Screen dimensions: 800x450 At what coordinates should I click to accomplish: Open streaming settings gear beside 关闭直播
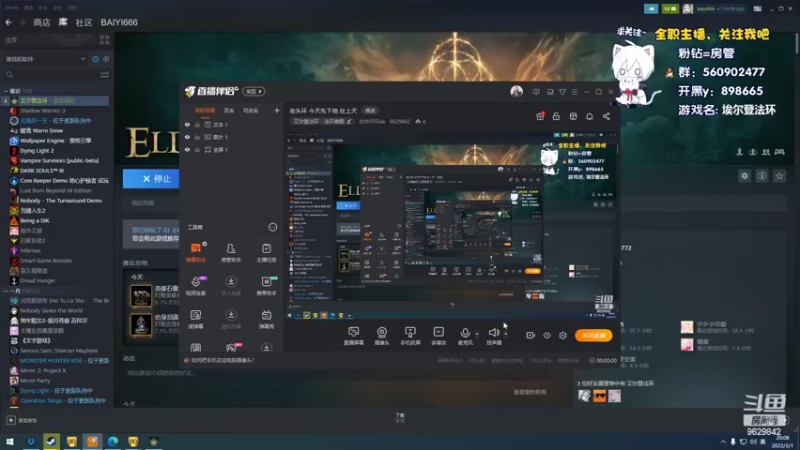point(563,335)
